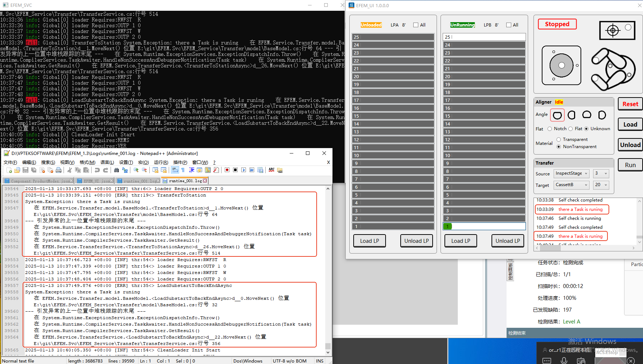Select slot 25 in the LPA list
The height and width of the screenshot is (364, 643).
click(x=393, y=37)
